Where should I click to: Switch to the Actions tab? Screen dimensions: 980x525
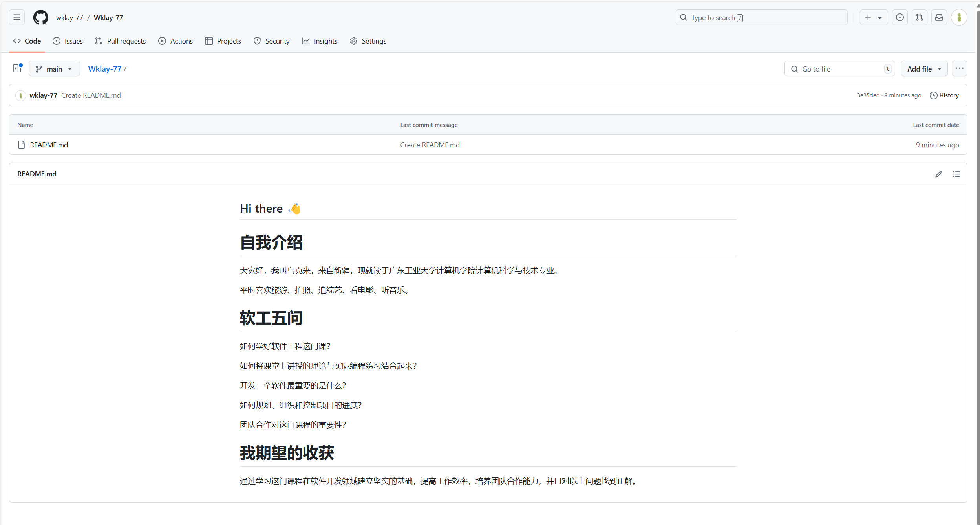click(x=176, y=41)
